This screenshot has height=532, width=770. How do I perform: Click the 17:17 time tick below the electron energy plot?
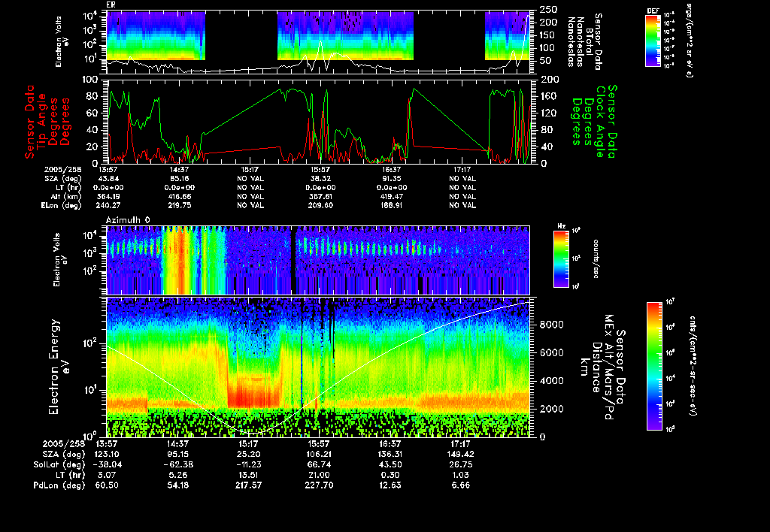(x=459, y=444)
